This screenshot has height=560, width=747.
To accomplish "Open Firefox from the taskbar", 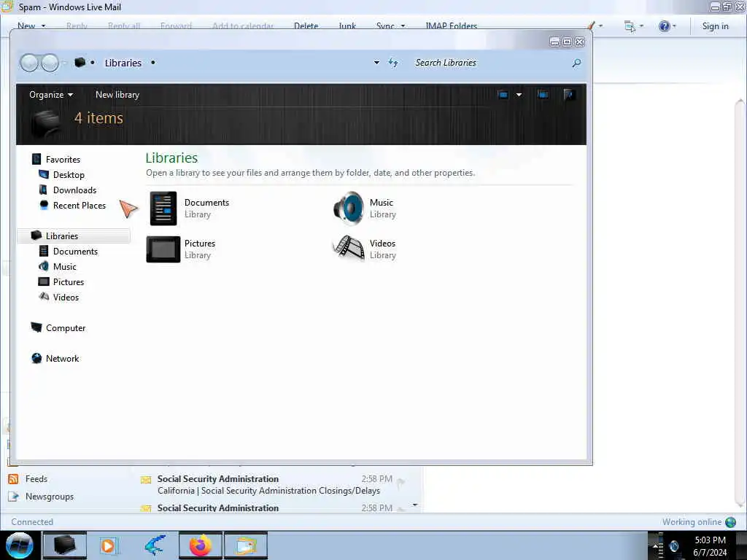I will tap(200, 545).
